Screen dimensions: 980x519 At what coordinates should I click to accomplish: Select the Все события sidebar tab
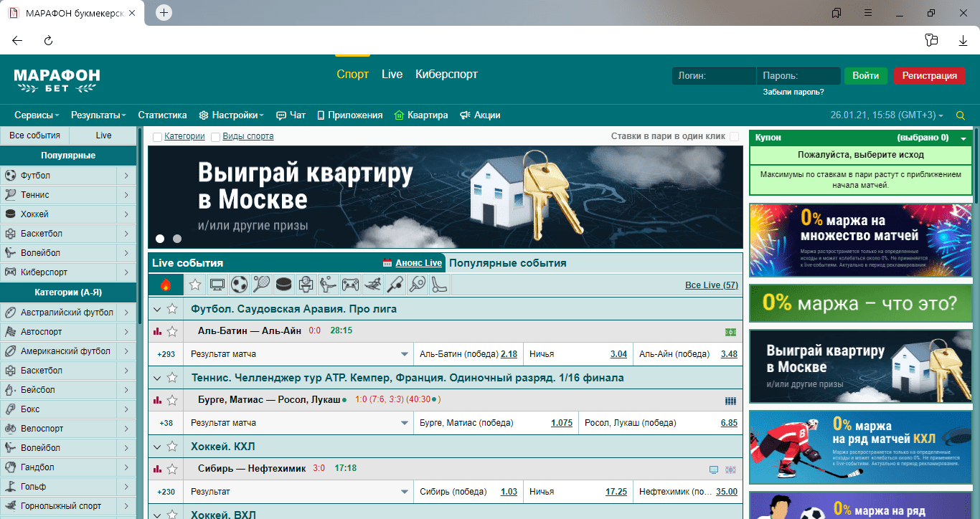34,135
